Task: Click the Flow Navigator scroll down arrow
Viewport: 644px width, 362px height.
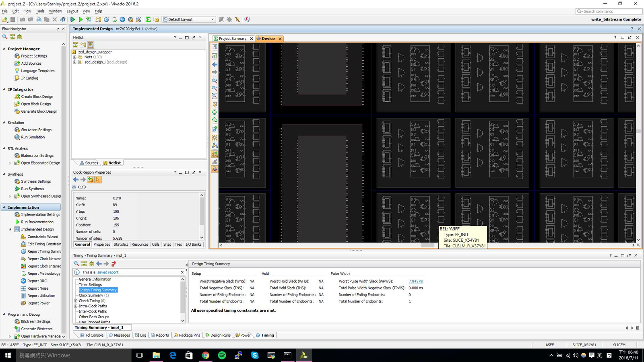Action: 64,336
